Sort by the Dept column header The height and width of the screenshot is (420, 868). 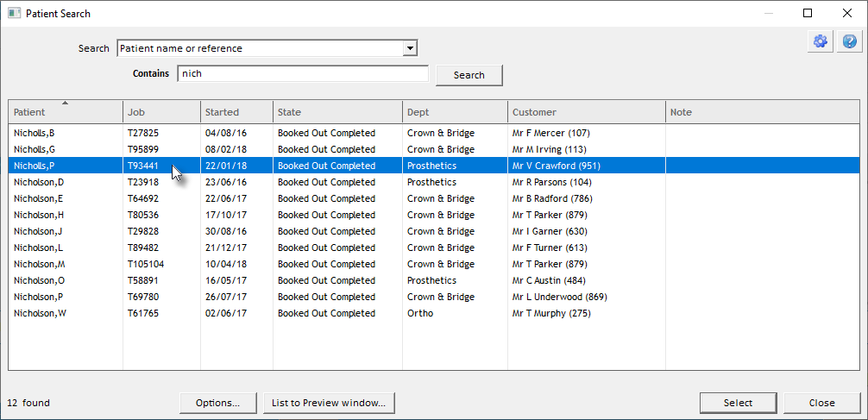click(454, 112)
